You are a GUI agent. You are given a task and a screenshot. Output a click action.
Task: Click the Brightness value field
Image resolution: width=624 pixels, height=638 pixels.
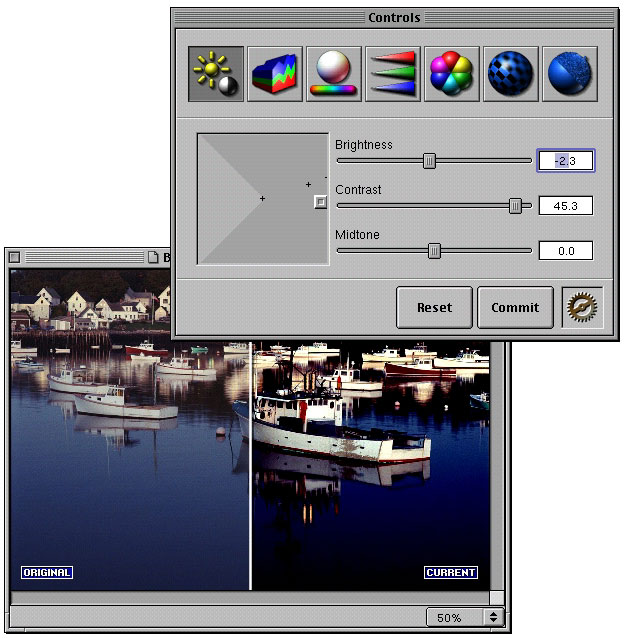[565, 161]
